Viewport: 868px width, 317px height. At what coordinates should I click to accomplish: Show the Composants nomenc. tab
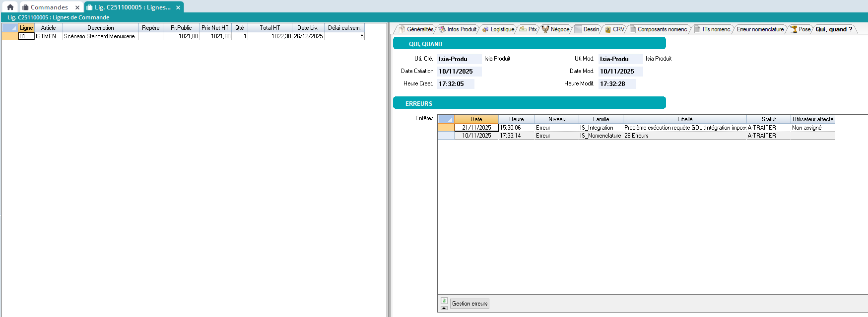coord(659,29)
